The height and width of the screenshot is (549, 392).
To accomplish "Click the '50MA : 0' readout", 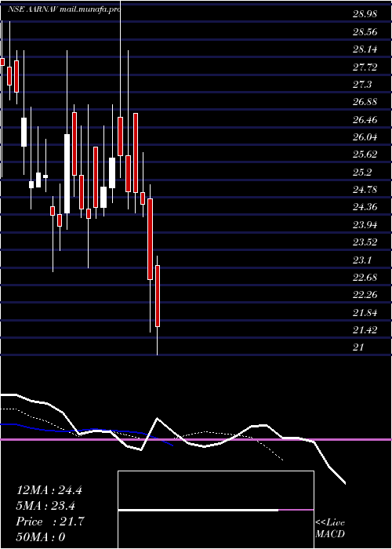I will (41, 537).
